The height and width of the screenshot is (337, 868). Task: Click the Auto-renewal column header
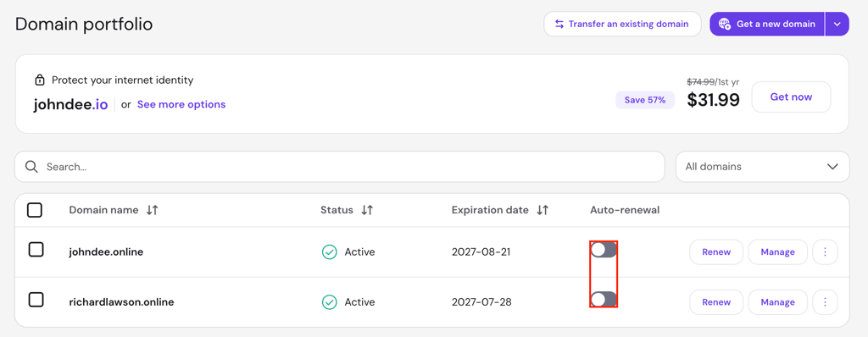[x=625, y=210]
